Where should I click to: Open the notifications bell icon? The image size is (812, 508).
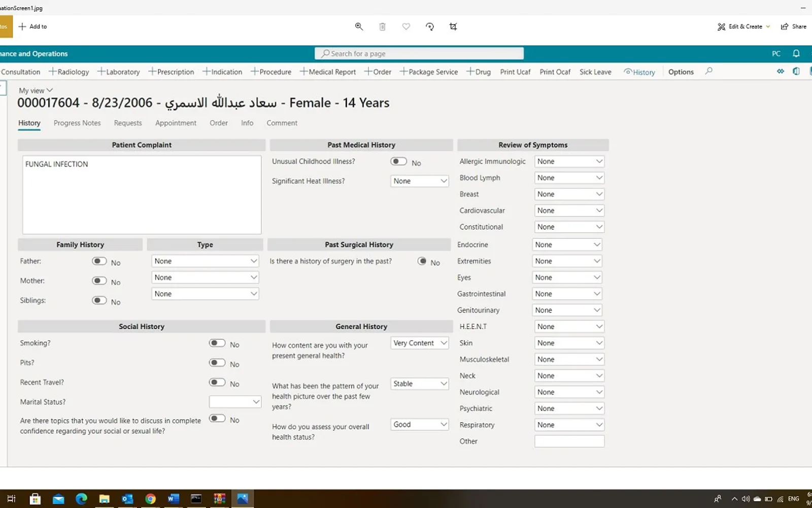796,53
